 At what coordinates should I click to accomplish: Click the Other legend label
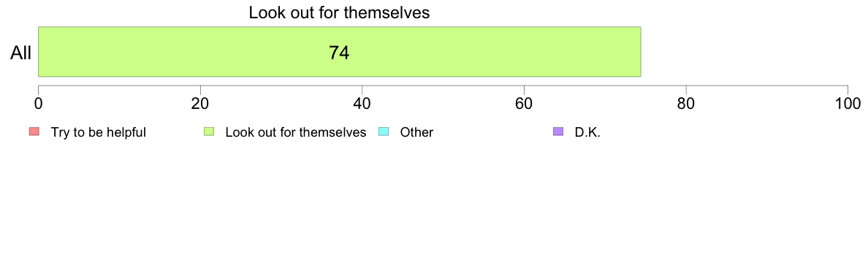click(x=417, y=132)
